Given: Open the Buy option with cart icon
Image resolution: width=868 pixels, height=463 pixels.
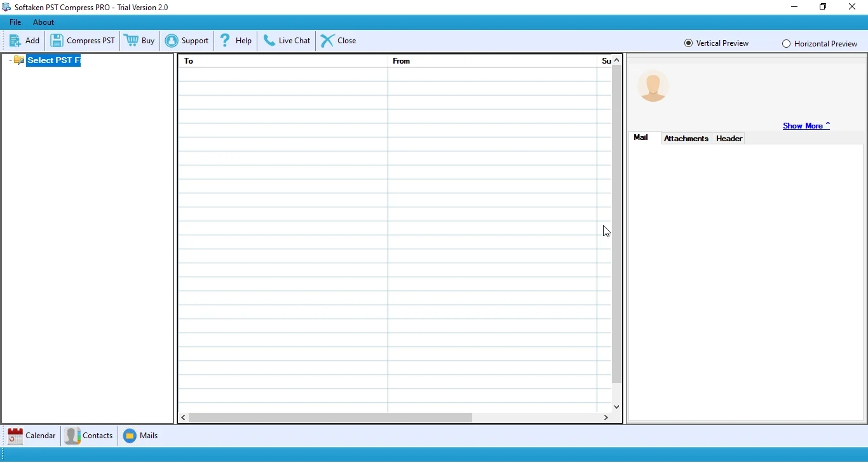Looking at the screenshot, I should (139, 40).
